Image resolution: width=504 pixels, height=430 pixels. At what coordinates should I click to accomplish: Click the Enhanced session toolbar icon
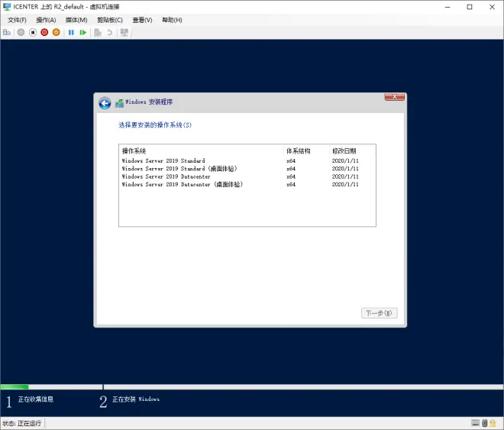tap(124, 32)
